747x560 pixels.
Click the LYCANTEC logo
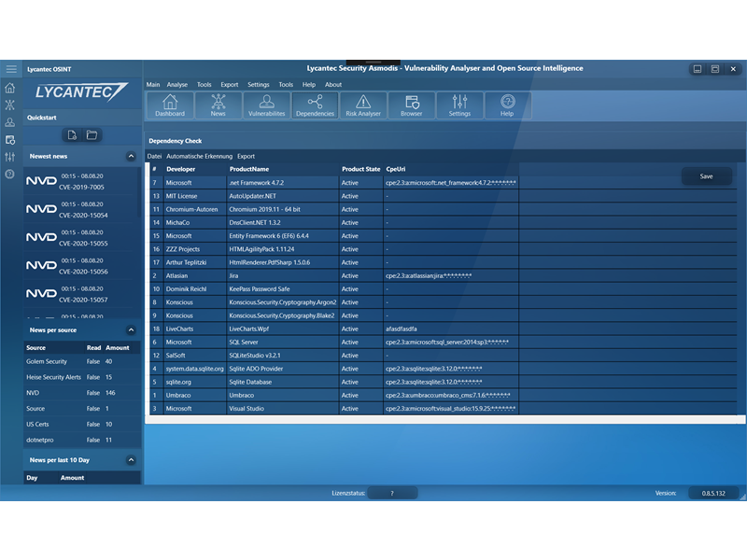tap(81, 91)
